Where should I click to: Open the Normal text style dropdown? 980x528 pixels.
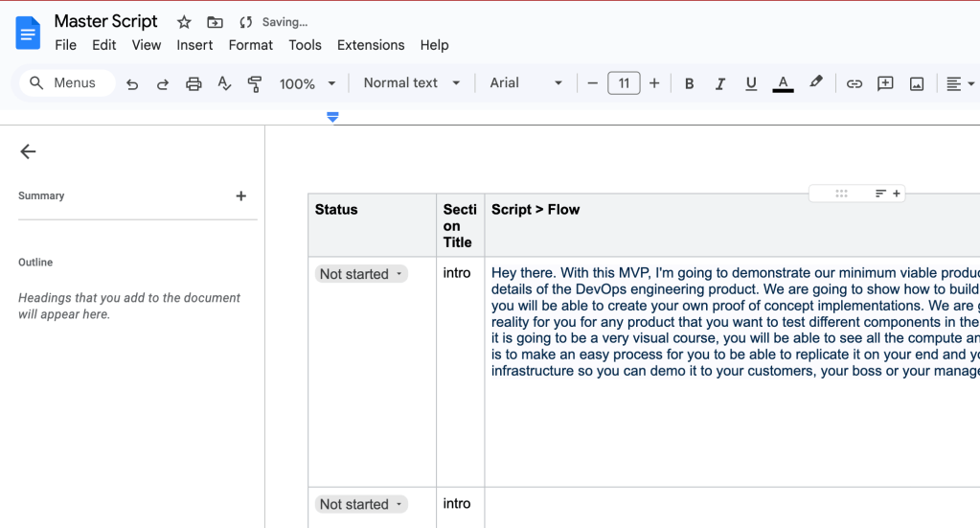412,83
